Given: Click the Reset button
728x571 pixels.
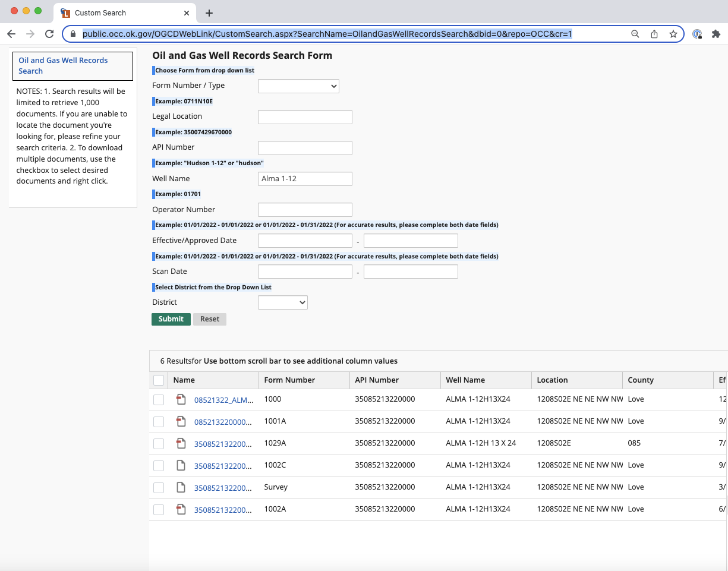Looking at the screenshot, I should point(210,319).
